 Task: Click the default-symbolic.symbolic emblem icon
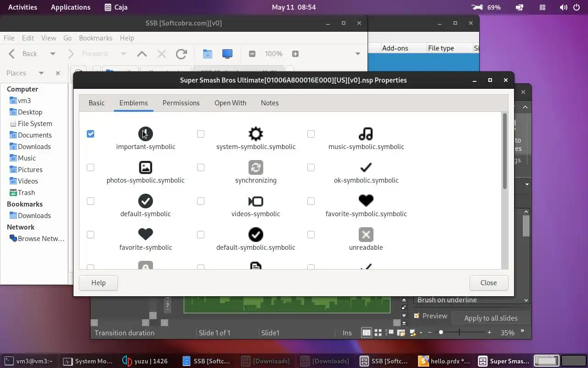click(x=256, y=235)
